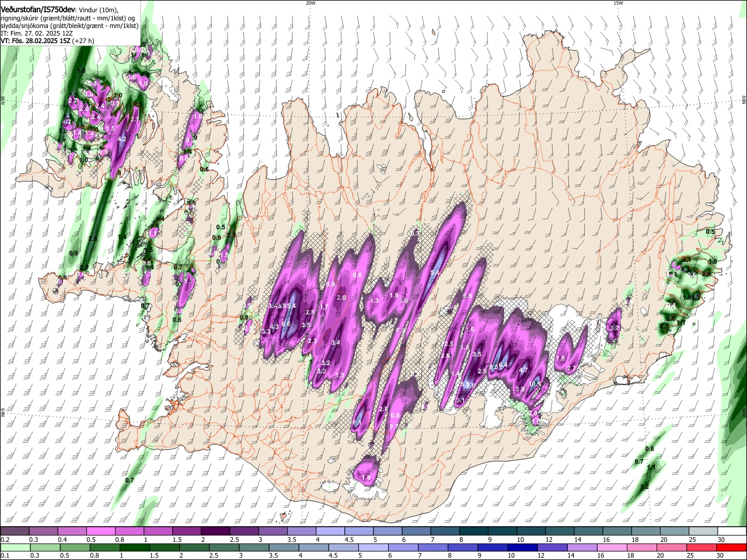
Task: Click the '4.7' snowfall value on map
Action: 523,370
